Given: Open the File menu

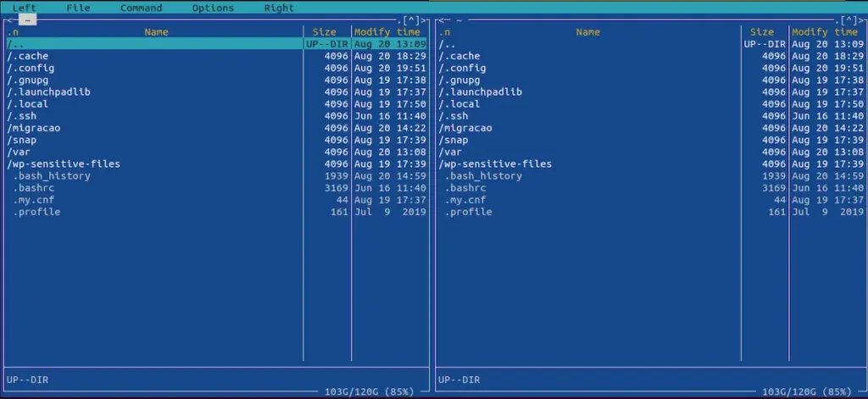Looking at the screenshot, I should (78, 8).
